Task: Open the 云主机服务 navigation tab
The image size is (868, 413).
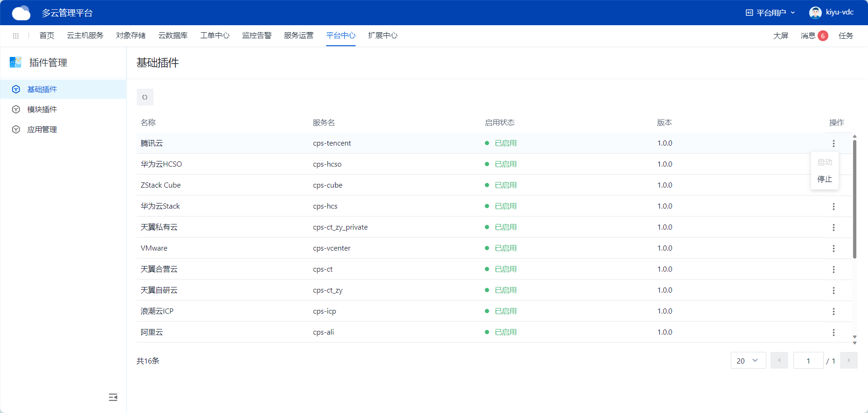Action: (x=85, y=35)
